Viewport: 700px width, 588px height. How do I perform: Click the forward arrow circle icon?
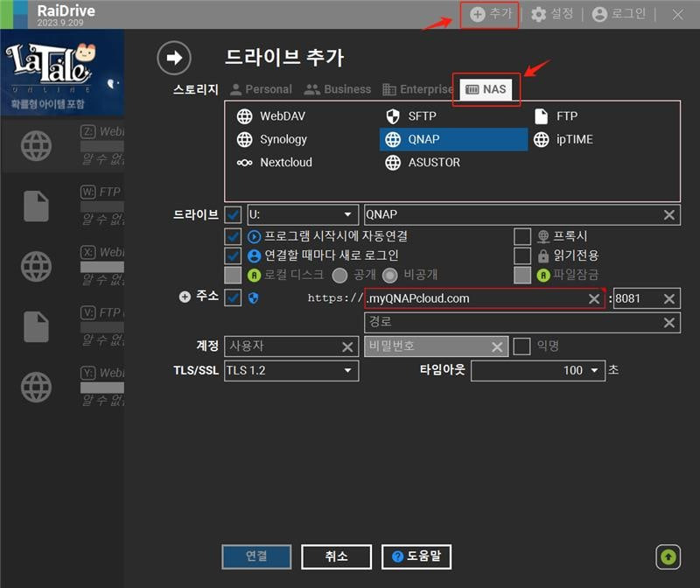[x=174, y=58]
